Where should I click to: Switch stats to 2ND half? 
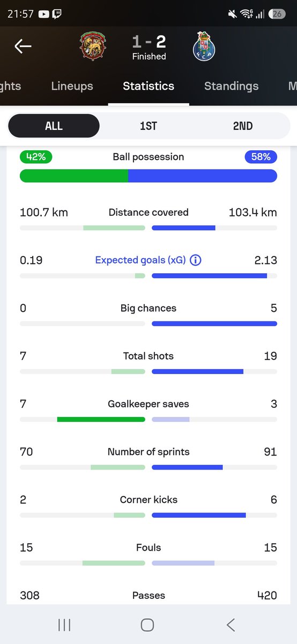[242, 126]
